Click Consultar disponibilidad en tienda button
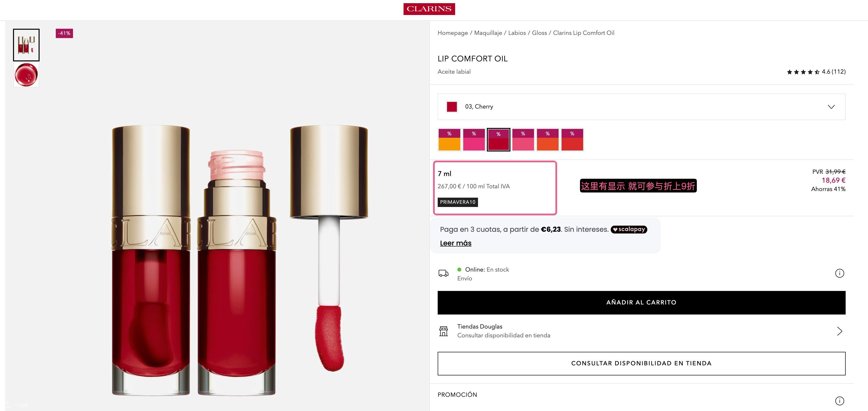Image resolution: width=868 pixels, height=411 pixels. click(641, 364)
